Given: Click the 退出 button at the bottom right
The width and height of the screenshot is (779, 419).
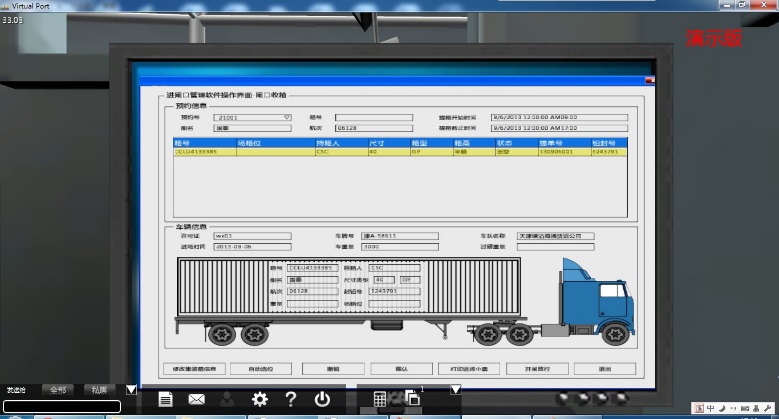Looking at the screenshot, I should (605, 369).
